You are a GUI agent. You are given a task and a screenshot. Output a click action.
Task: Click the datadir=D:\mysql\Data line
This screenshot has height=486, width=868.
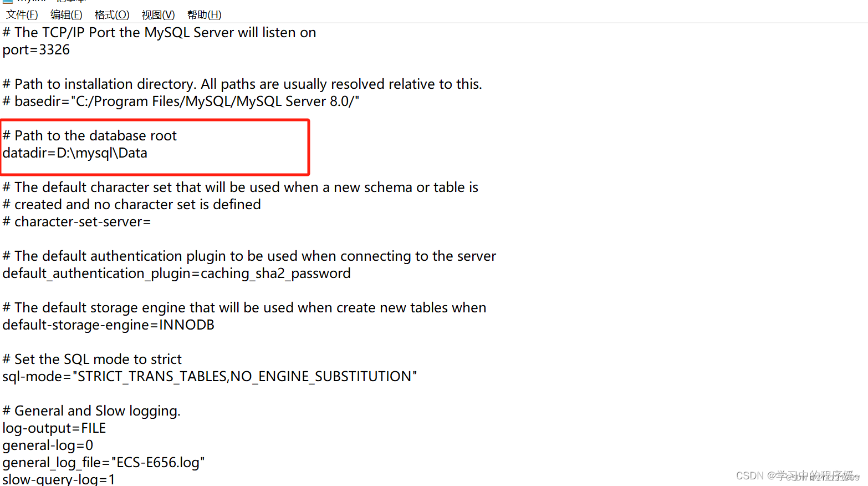75,153
